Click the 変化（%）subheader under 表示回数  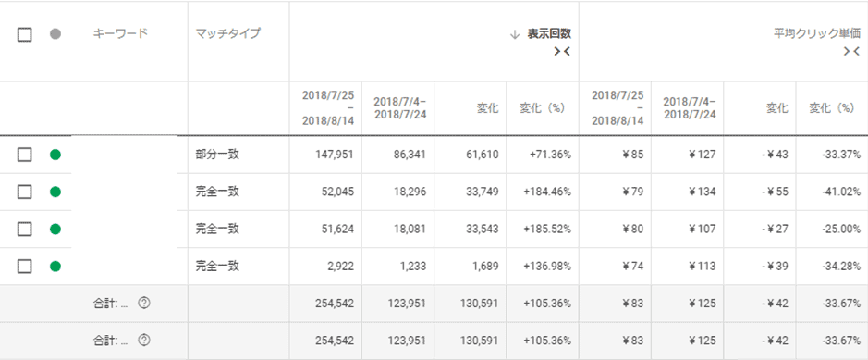pos(542,108)
